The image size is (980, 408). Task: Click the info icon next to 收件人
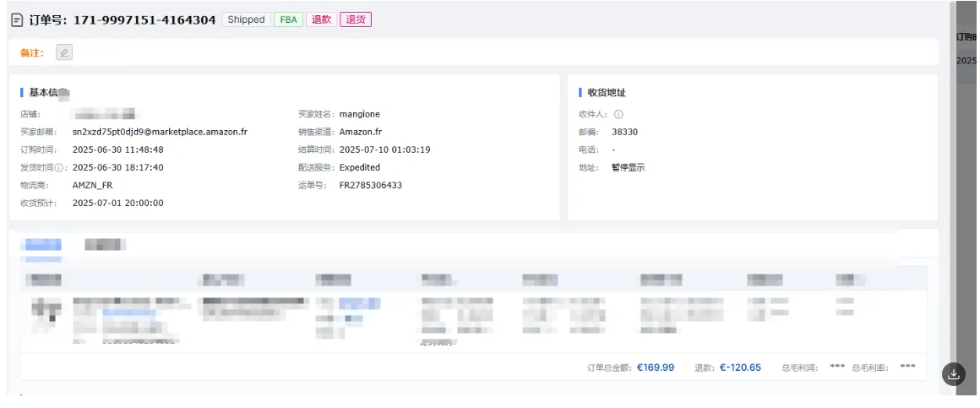tap(618, 114)
